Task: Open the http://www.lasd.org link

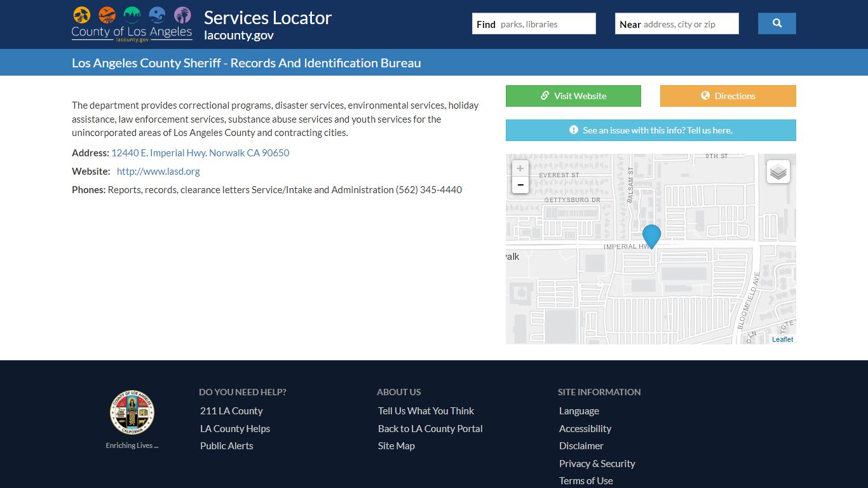Action: (x=158, y=172)
